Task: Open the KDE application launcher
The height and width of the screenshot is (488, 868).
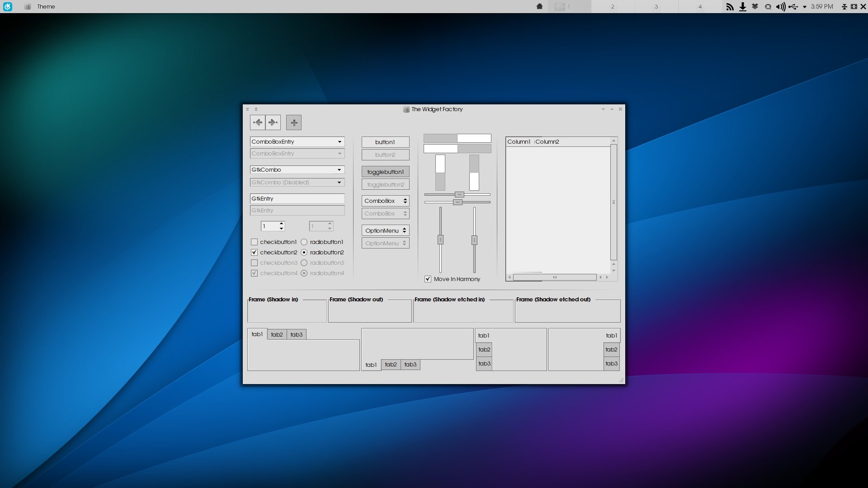Action: 8,6
